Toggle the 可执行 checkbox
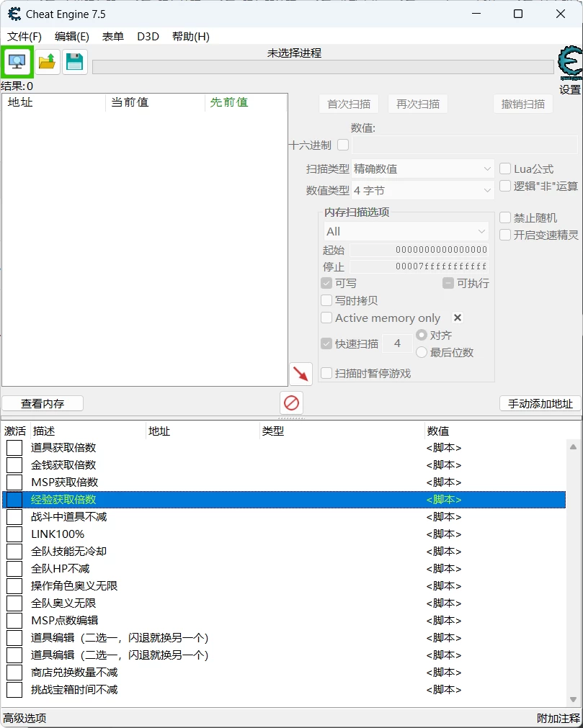Image resolution: width=583 pixels, height=728 pixels. tap(448, 283)
